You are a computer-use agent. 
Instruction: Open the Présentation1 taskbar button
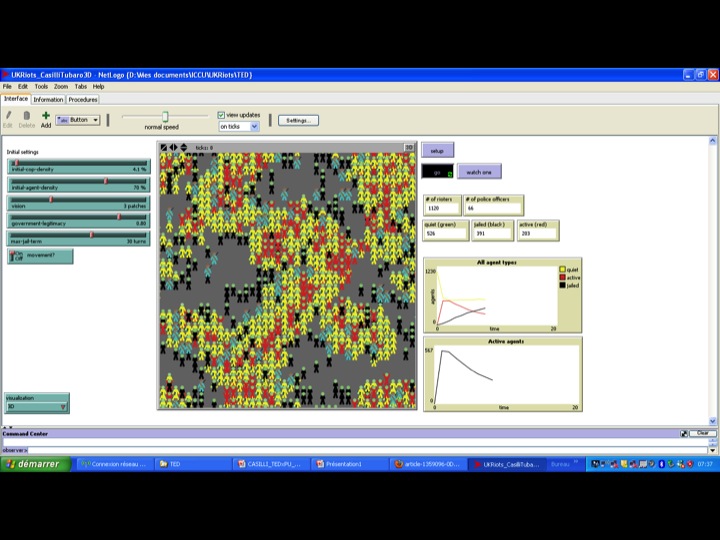pyautogui.click(x=349, y=464)
